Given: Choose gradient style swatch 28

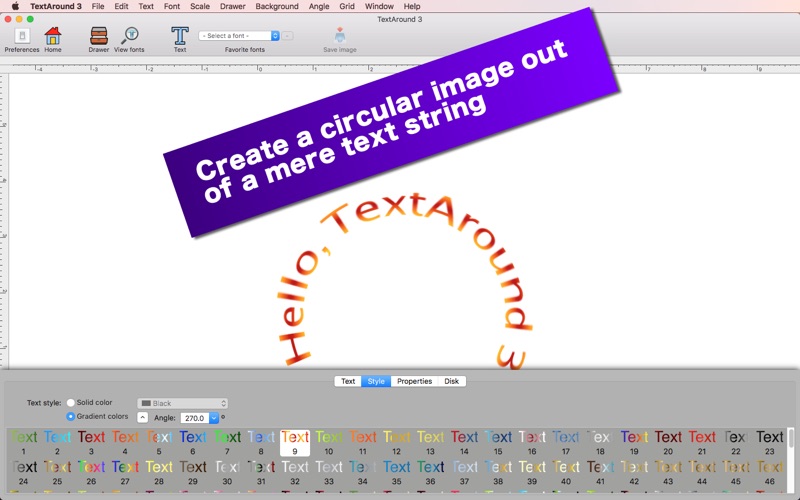Looking at the screenshot, I should 159,472.
